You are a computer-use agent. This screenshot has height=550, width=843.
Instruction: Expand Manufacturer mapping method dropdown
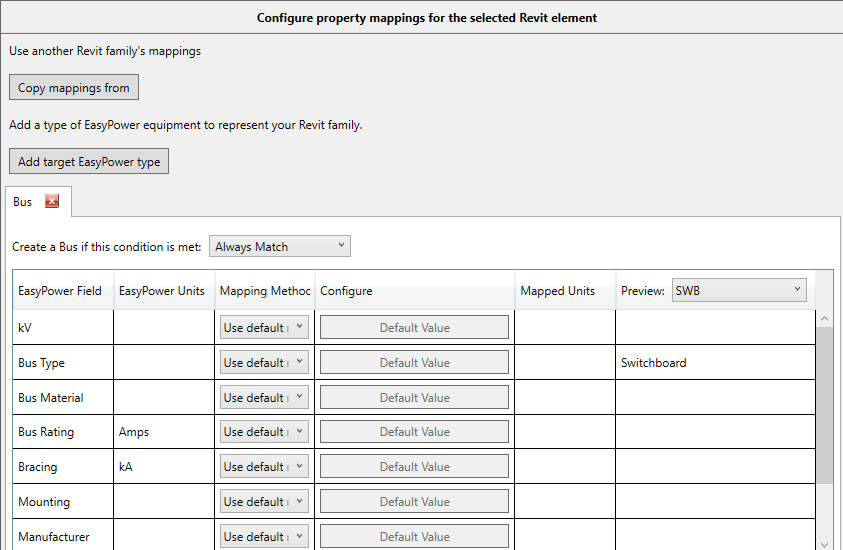[x=264, y=537]
